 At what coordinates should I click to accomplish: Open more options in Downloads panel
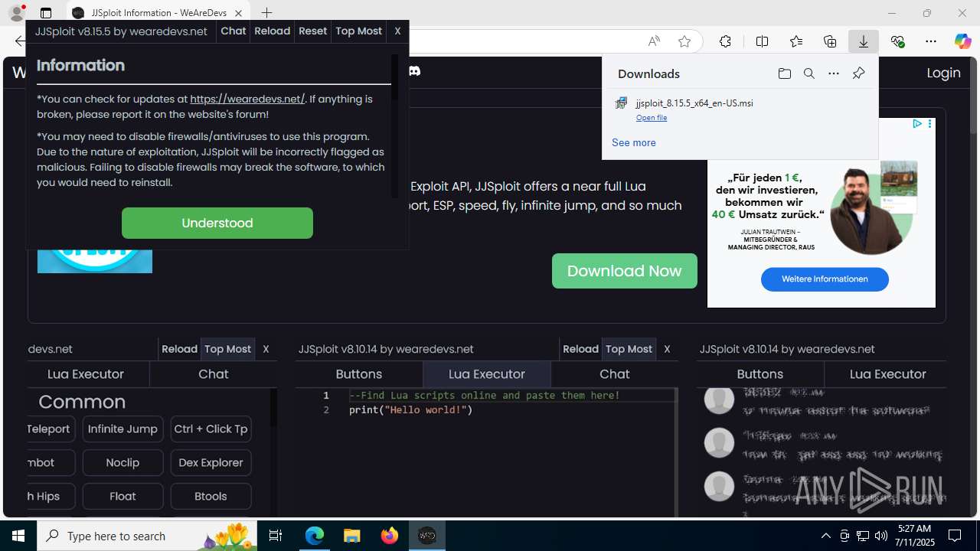[x=834, y=73]
